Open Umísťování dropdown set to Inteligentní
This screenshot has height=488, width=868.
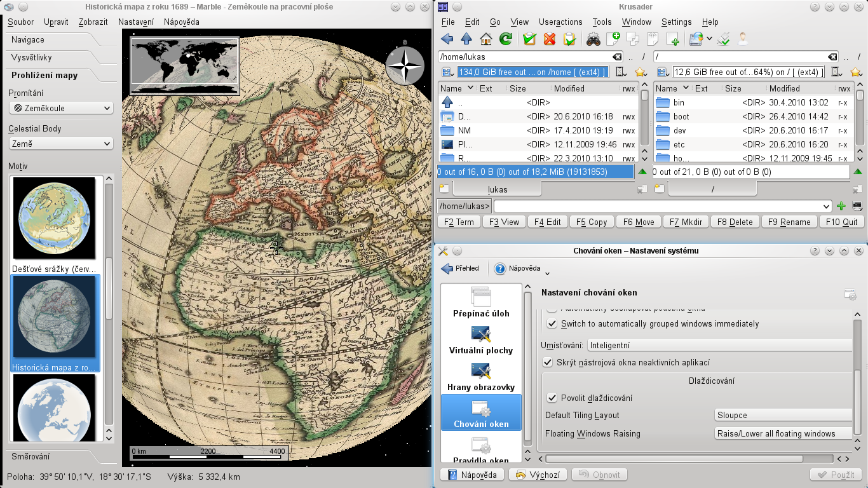pos(719,345)
